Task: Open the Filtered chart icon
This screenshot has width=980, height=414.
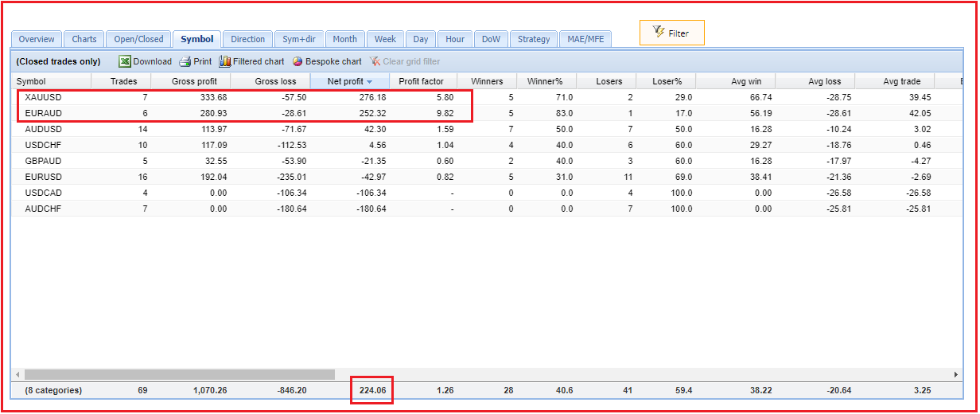Action: point(225,61)
